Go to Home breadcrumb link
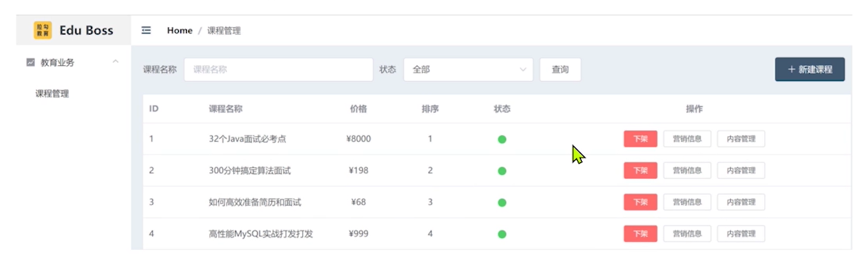Screen dimensions: 868x263 point(180,30)
